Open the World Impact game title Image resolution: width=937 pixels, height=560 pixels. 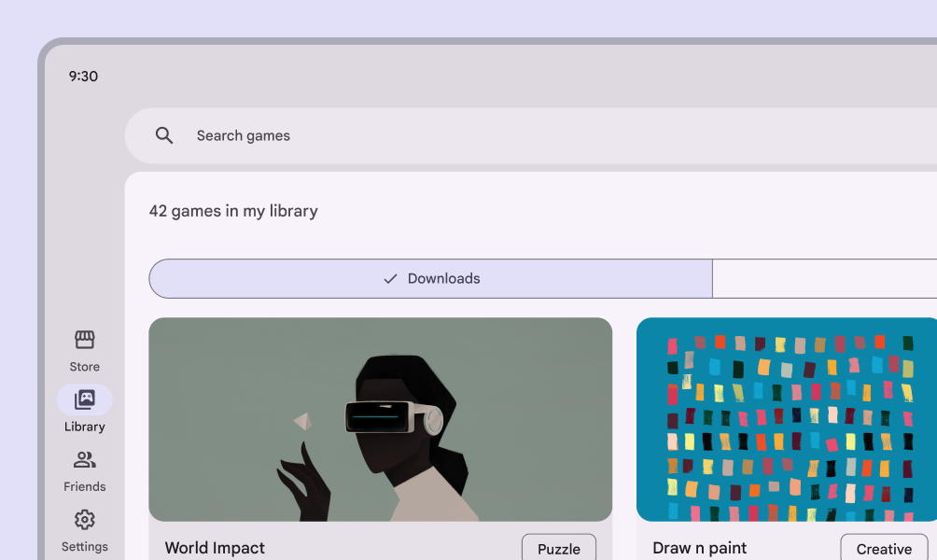pyautogui.click(x=215, y=548)
